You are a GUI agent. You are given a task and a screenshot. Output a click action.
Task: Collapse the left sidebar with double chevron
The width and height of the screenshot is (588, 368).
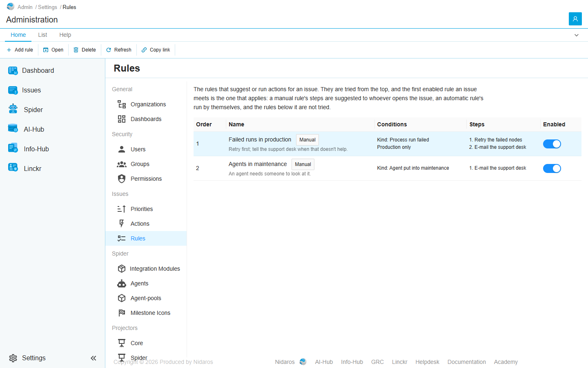click(94, 358)
